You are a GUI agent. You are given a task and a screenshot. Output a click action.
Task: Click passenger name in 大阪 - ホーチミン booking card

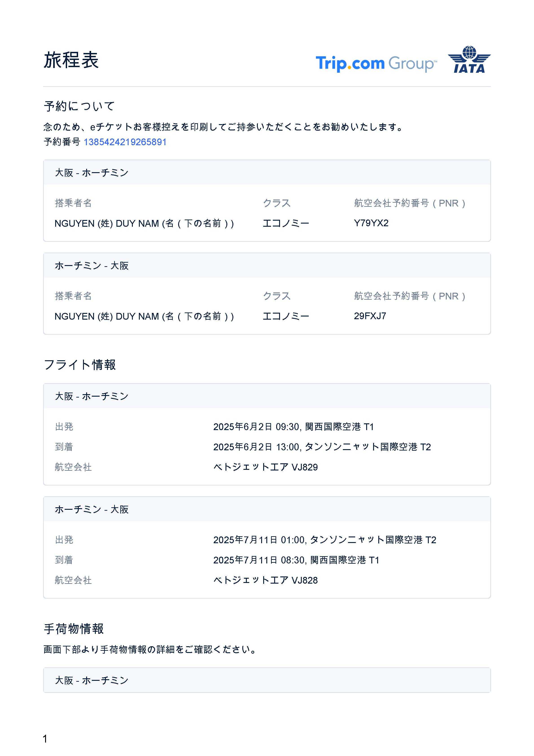(x=144, y=224)
